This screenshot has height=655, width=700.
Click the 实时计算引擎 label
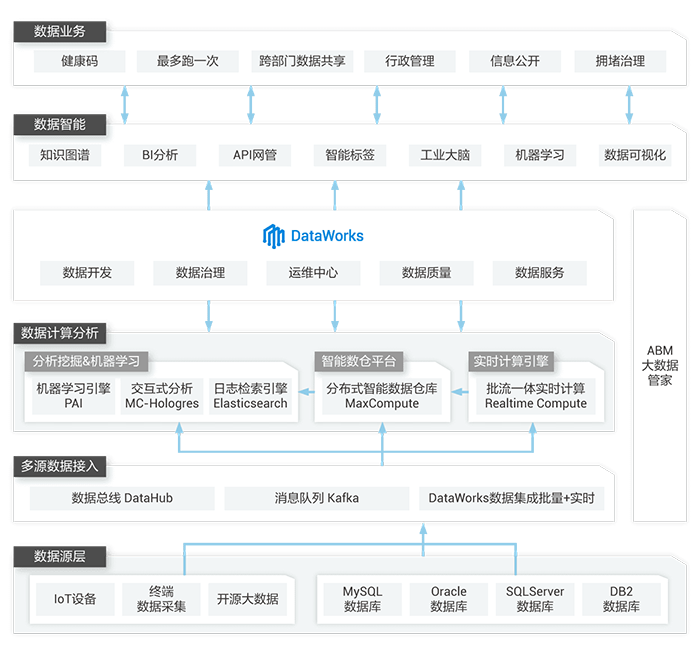511,361
